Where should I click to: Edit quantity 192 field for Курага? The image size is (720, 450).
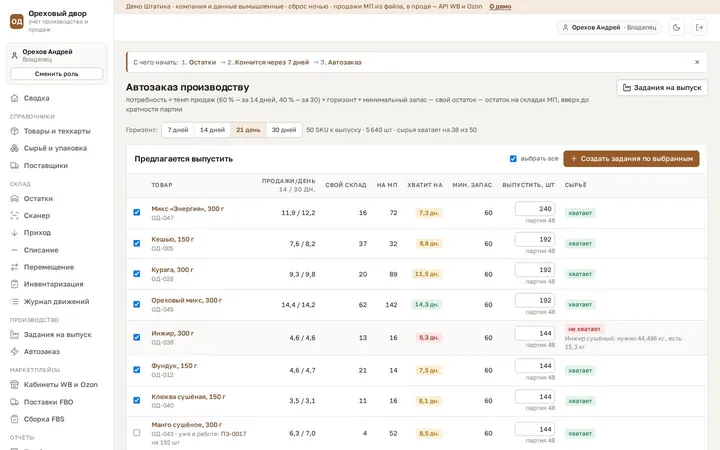tap(535, 270)
